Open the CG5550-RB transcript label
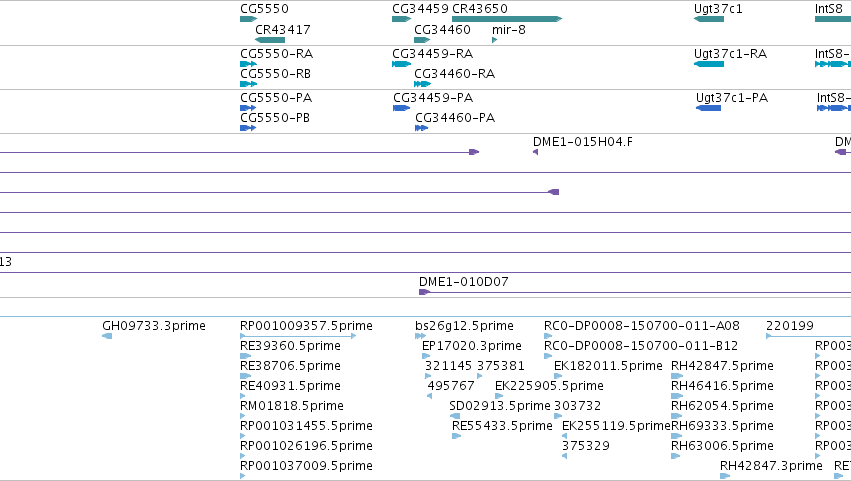This screenshot has height=481, width=851. click(x=275, y=74)
